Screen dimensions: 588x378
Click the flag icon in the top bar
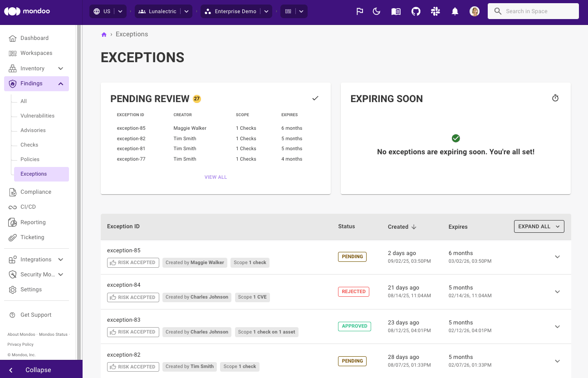pyautogui.click(x=360, y=11)
